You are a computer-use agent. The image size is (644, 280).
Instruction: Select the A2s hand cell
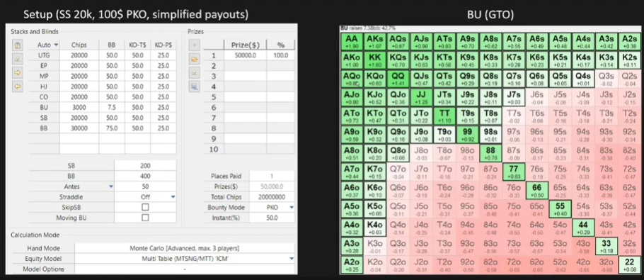pyautogui.click(x=630, y=42)
